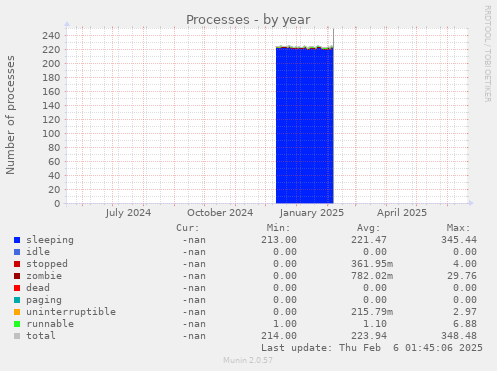Click the 'April 2025' x-axis label

pos(402,213)
